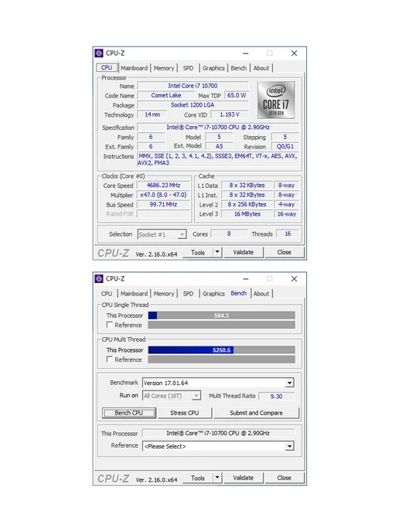Open the Memory tab in the bottom window
The width and height of the screenshot is (399, 532).
point(163,294)
